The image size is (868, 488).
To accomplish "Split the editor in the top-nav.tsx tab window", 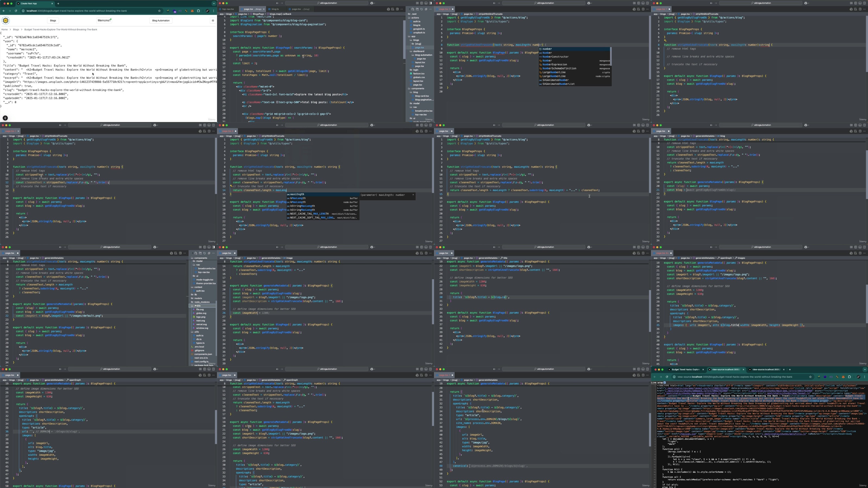I will coord(397,9).
